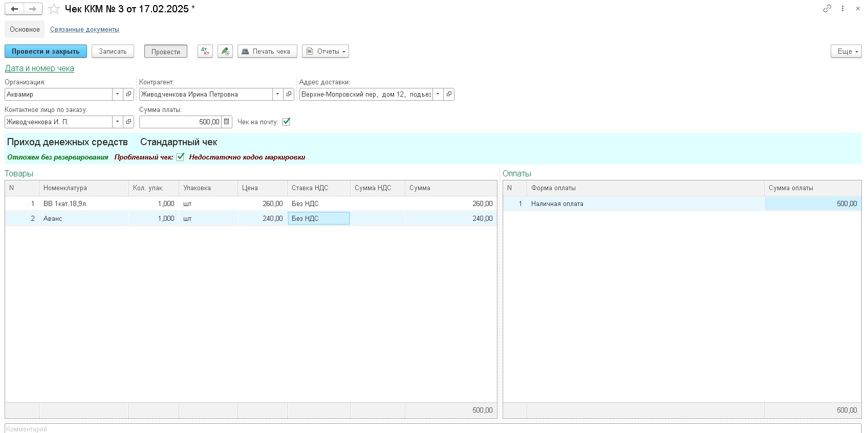Go back with the left arrow button
Viewport: 868px width, 433px height.
14,9
